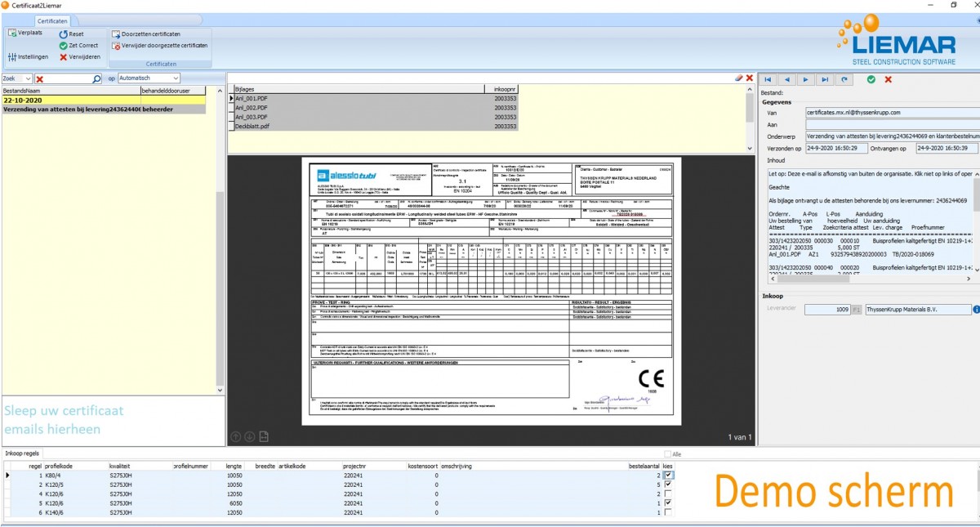Viewport: 980px width, 527px height.
Task: Click the refresh record icon
Action: click(844, 79)
